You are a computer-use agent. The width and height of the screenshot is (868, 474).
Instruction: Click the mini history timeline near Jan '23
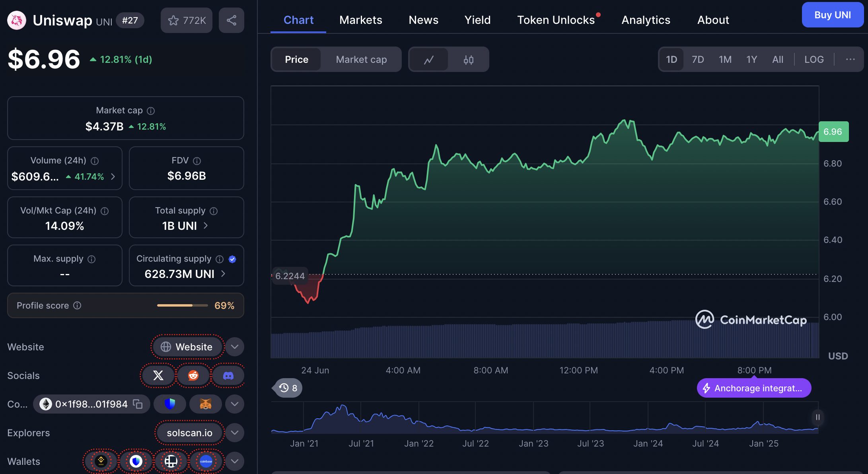click(x=533, y=418)
